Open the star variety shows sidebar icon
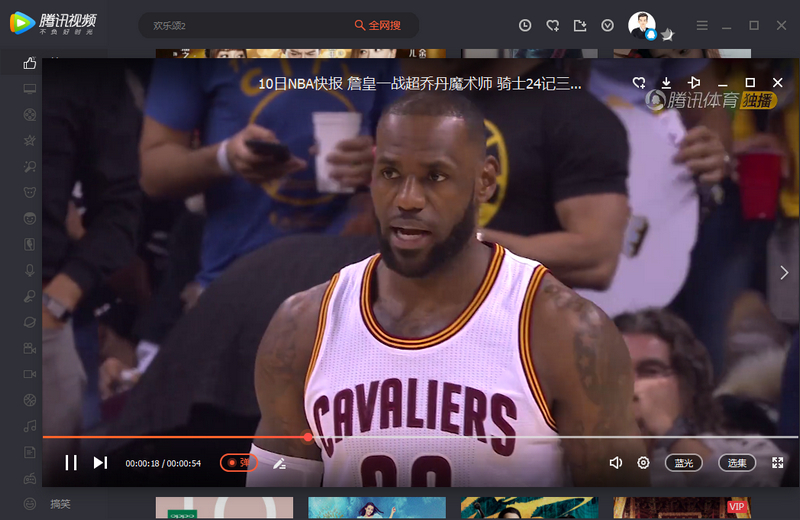The width and height of the screenshot is (800, 520). click(30, 141)
